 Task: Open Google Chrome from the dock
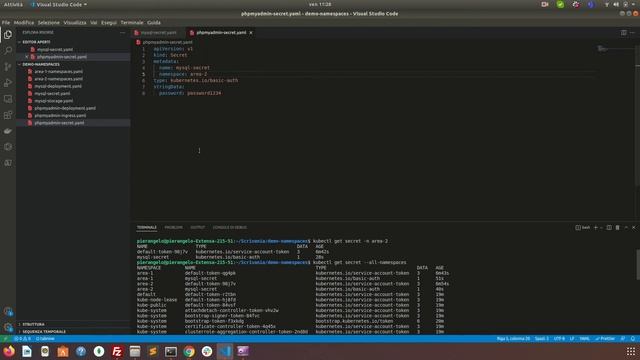(189, 351)
